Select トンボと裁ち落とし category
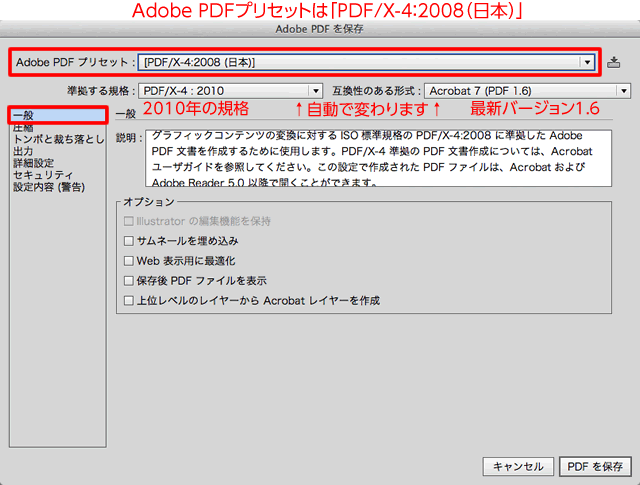 pyautogui.click(x=58, y=139)
